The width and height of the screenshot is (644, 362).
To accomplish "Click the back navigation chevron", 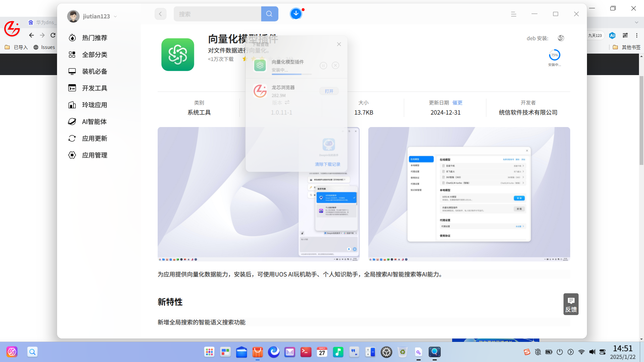I will click(160, 14).
